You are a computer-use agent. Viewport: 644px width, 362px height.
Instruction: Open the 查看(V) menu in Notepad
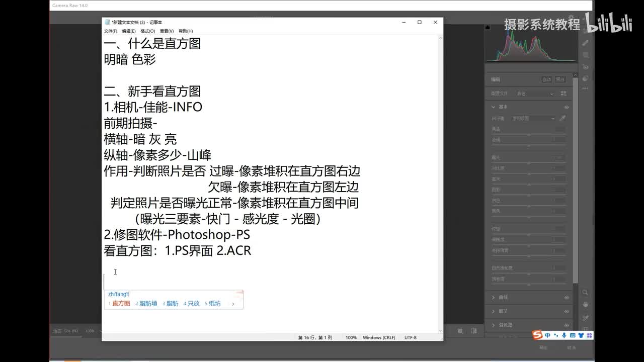(167, 31)
